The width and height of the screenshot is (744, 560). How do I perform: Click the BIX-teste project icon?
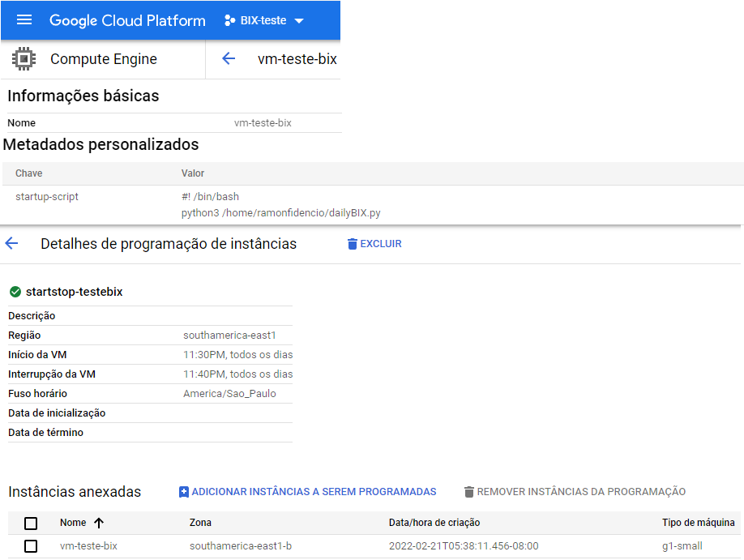229,20
